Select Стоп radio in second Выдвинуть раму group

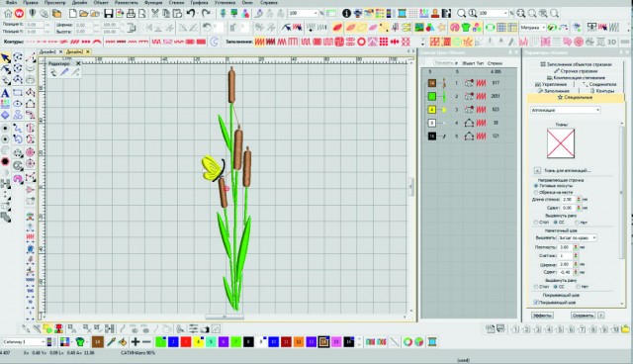click(x=536, y=287)
